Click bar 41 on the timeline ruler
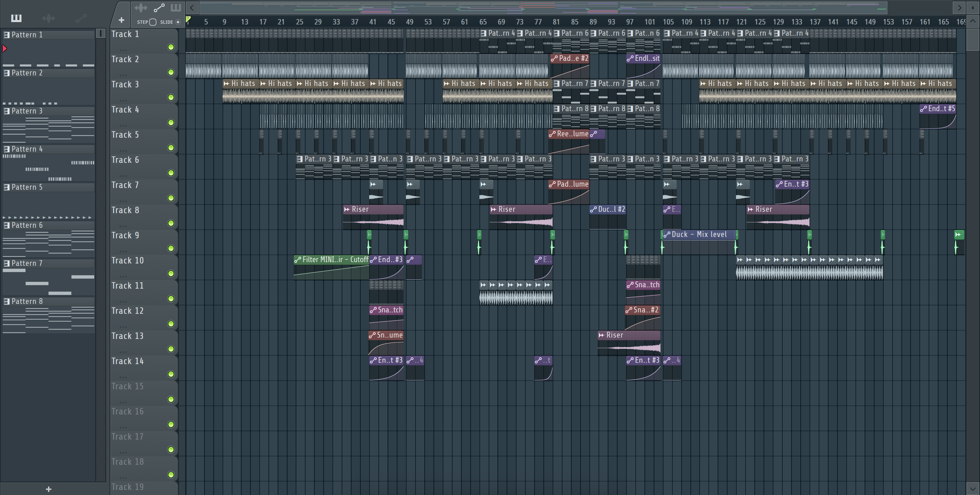 (x=373, y=22)
